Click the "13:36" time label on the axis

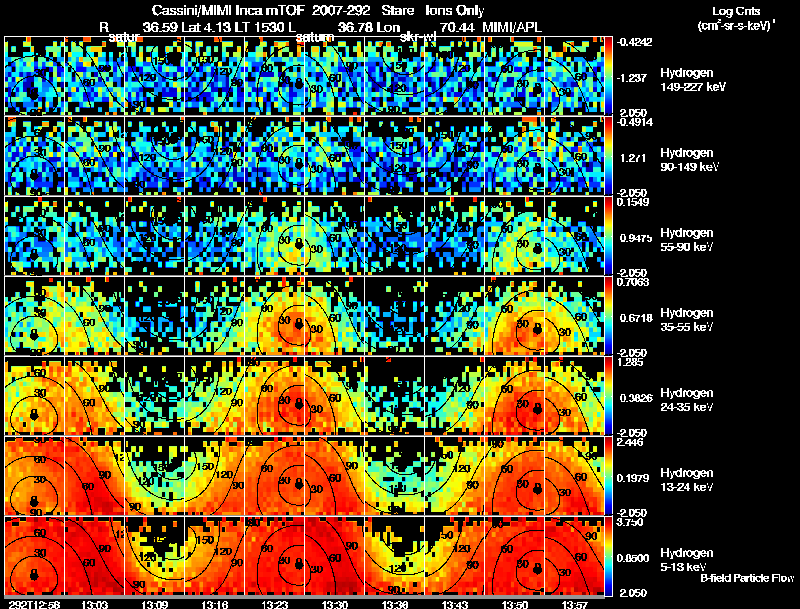click(x=394, y=605)
